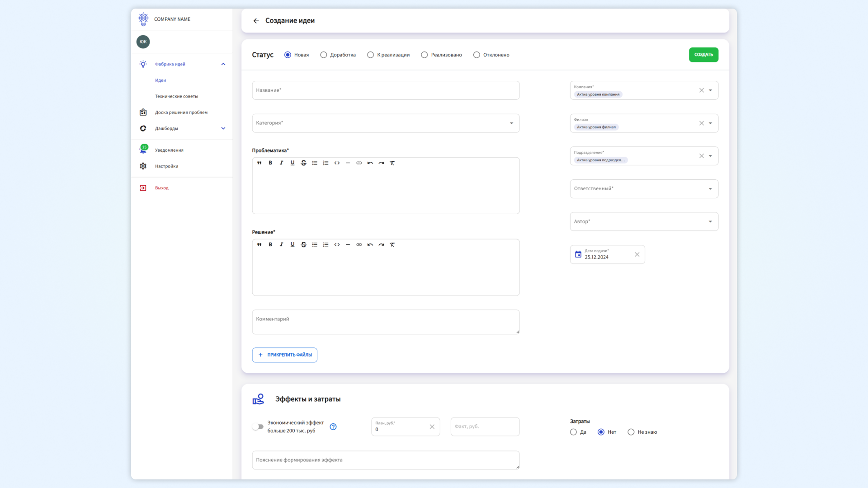This screenshot has height=488, width=868.
Task: Toggle bold in Решение editor
Action: [270, 245]
